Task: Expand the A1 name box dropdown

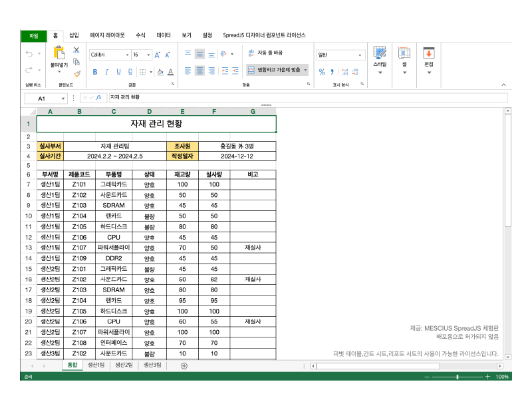Action: click(x=63, y=99)
